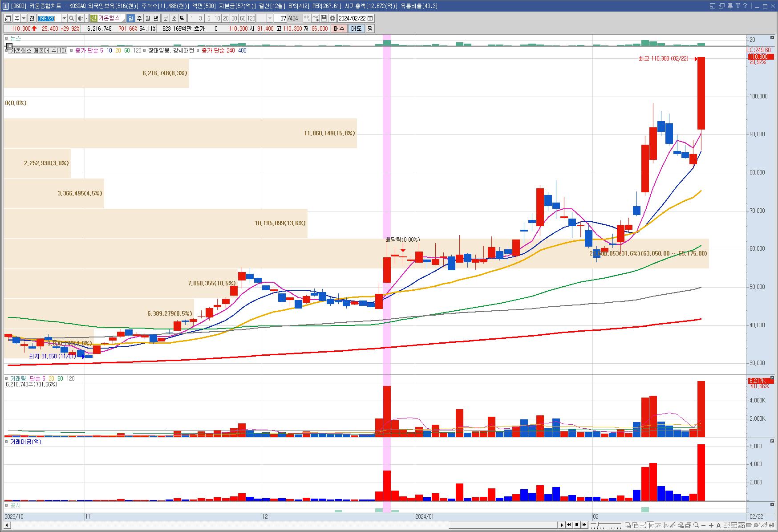Click the small grid icon at chart top-left
Viewport: 778px width, 532px height.
click(9, 46)
